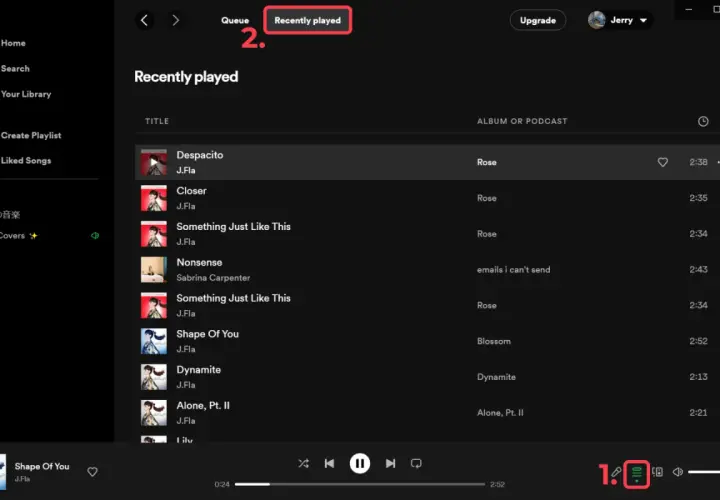Open Your Library

[26, 94]
